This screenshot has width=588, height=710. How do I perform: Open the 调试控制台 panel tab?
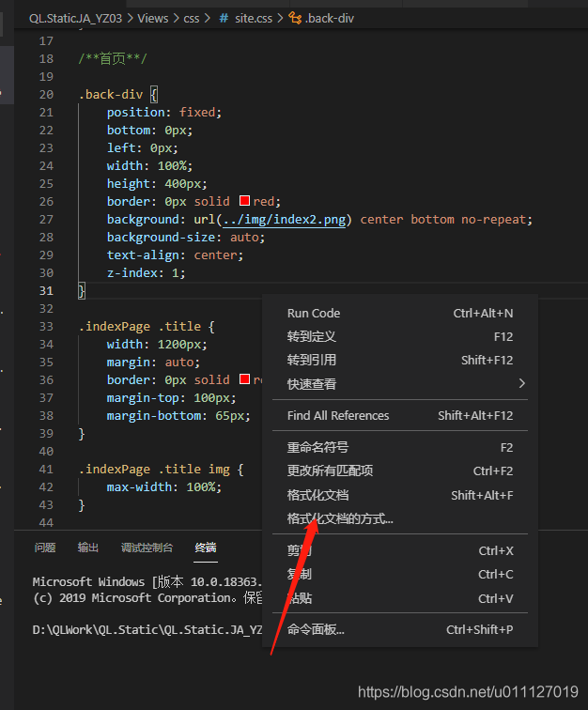coord(147,548)
